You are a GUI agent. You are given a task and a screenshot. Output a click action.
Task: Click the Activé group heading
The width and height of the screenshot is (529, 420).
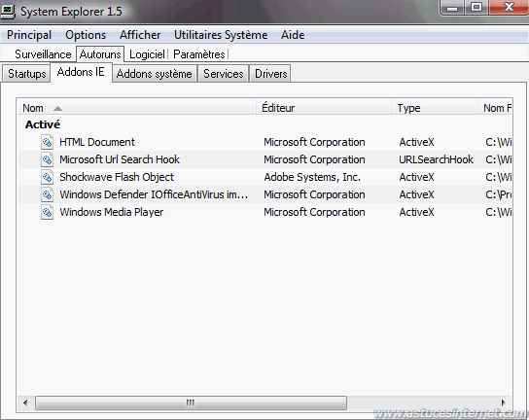[x=43, y=124]
